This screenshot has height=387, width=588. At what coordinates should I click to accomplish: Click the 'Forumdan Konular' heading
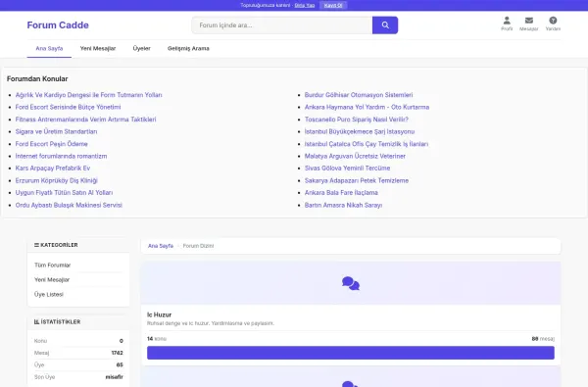pyautogui.click(x=37, y=78)
